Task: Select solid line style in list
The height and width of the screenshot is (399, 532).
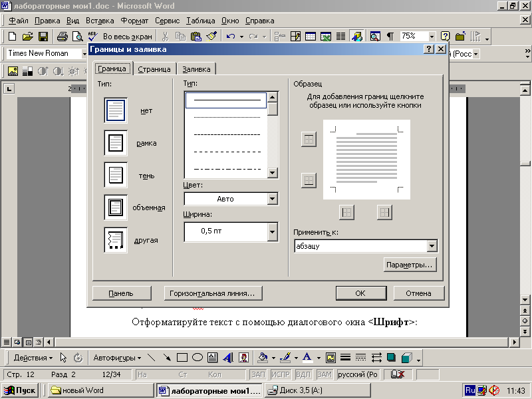Action: 226,100
